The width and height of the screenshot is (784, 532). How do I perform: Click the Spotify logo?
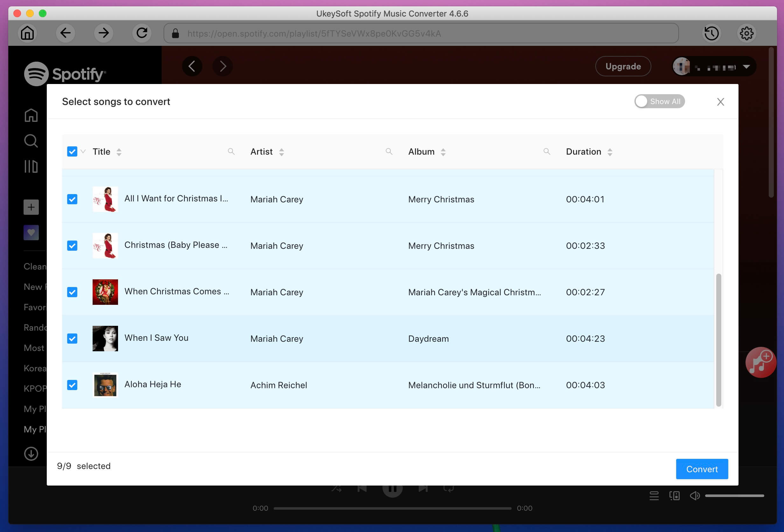coord(65,73)
